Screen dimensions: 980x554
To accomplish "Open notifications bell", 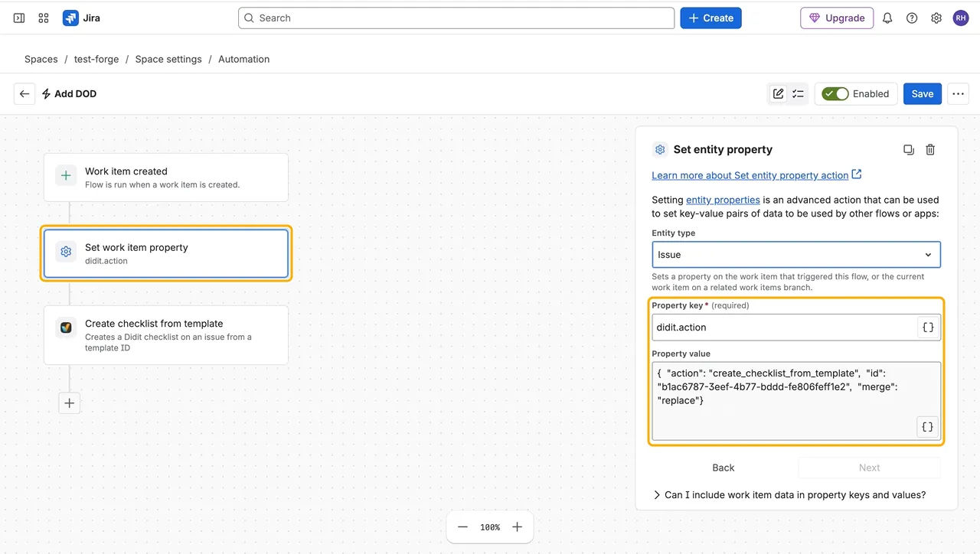I will pyautogui.click(x=887, y=18).
